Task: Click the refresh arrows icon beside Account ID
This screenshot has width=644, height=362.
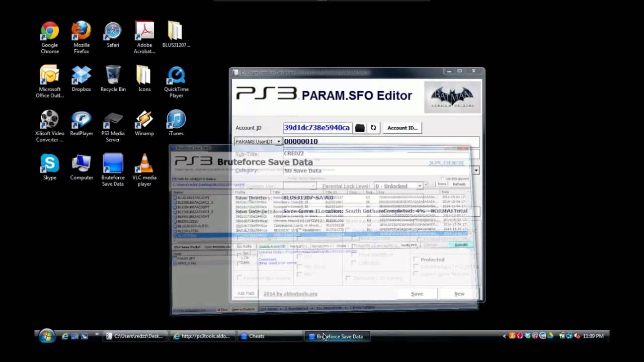Action: tap(373, 128)
